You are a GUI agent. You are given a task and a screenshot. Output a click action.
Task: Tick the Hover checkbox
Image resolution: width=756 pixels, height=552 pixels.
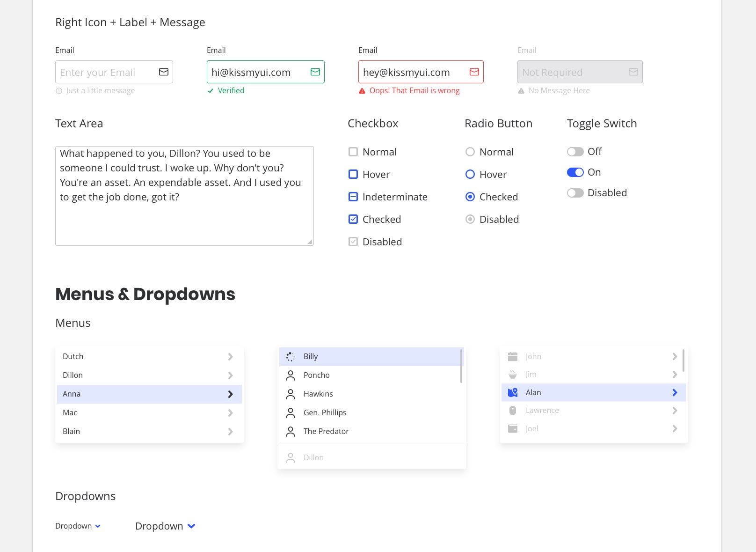tap(353, 174)
